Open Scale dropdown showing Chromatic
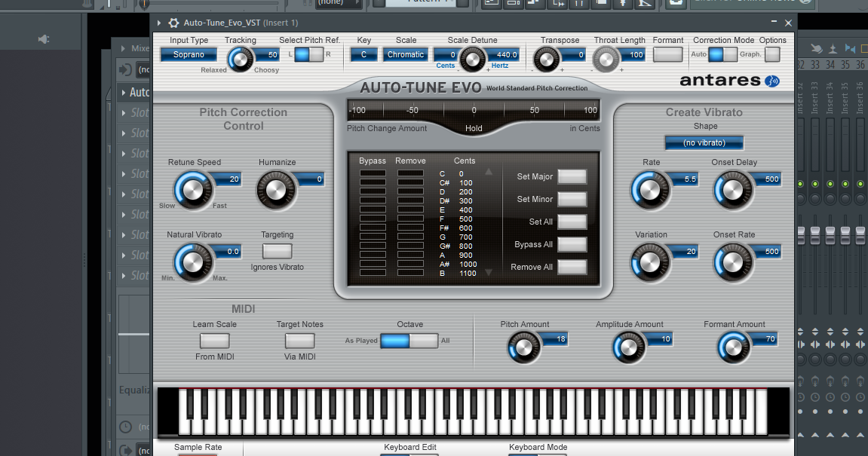This screenshot has width=868, height=456. 406,54
